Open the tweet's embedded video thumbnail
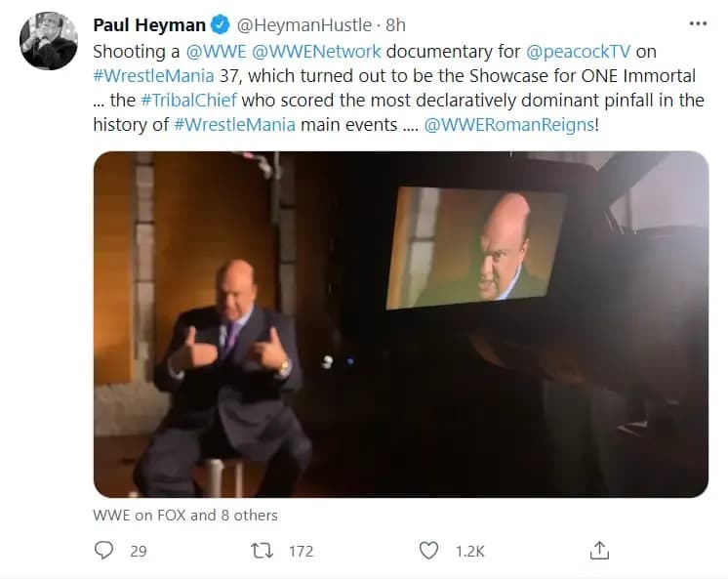The height and width of the screenshot is (579, 728). point(400,324)
